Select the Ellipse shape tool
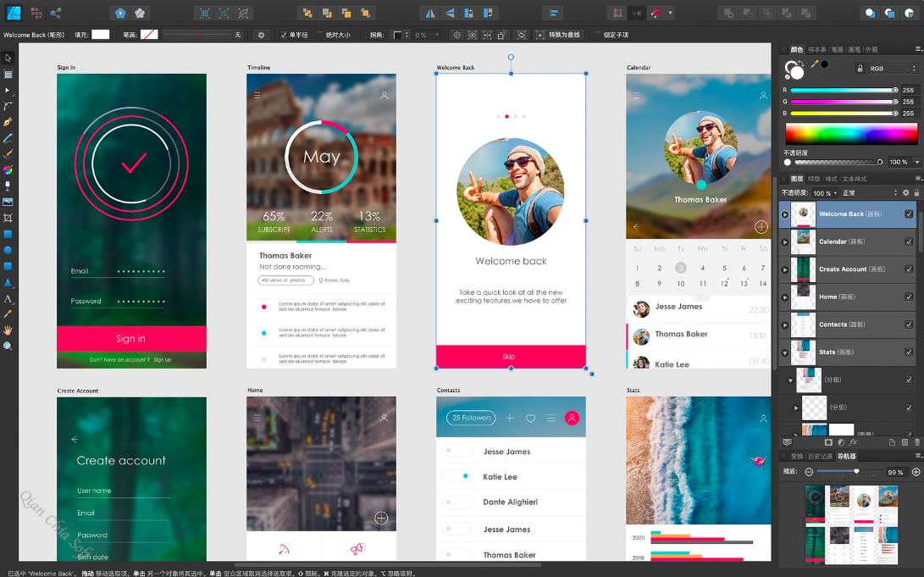 point(8,250)
